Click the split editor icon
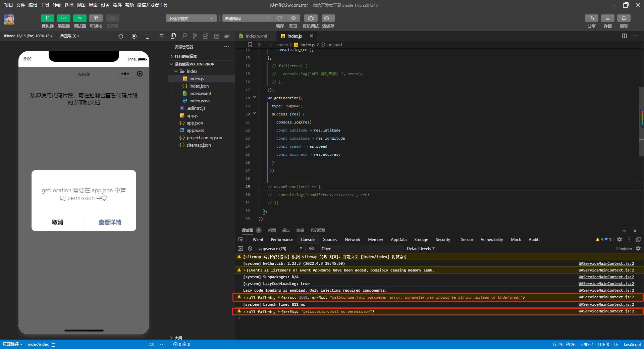644x349 pixels. point(624,36)
